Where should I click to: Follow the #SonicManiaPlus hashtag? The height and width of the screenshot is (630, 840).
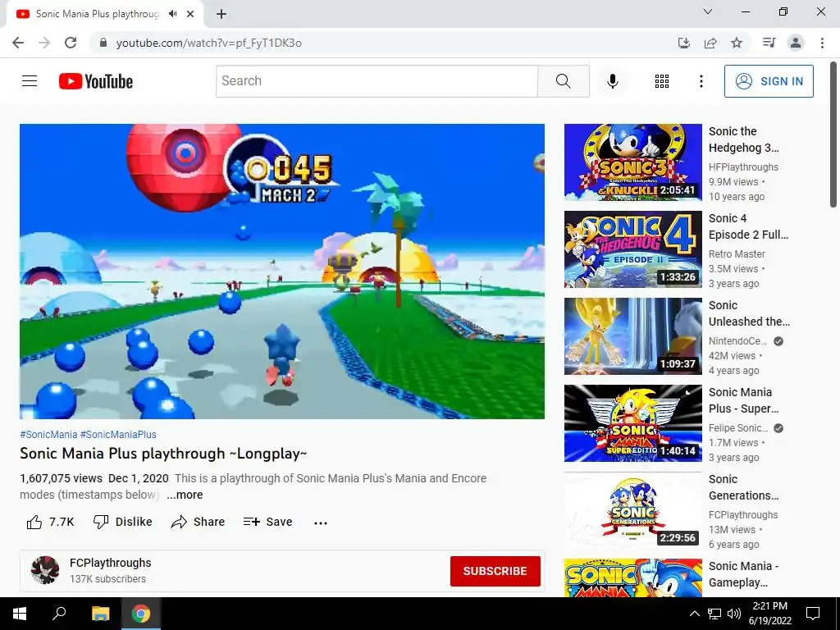(x=118, y=435)
